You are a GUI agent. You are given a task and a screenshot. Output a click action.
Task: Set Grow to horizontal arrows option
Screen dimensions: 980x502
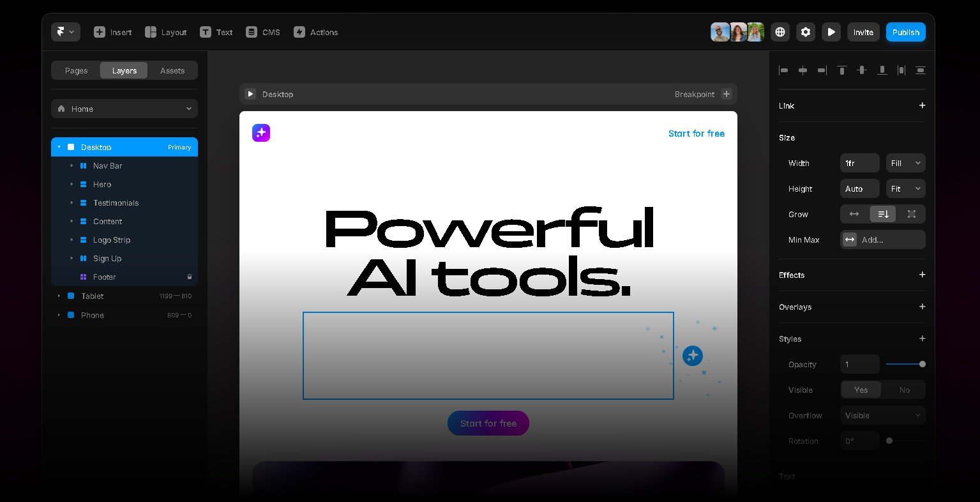(x=854, y=214)
